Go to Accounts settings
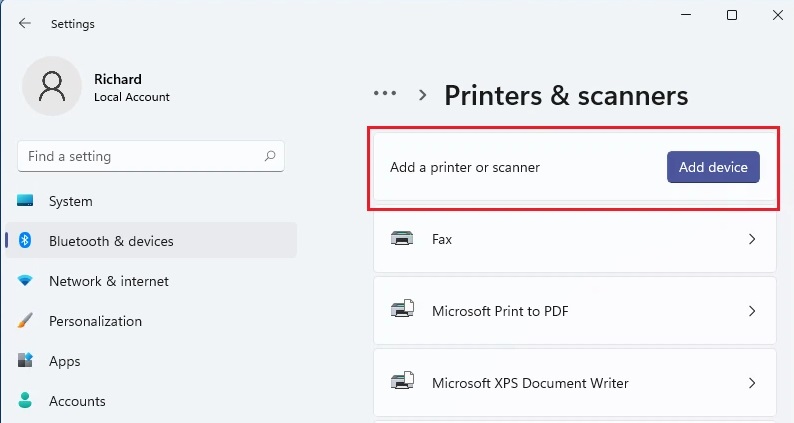Viewport: 794px width, 423px height. click(x=77, y=401)
